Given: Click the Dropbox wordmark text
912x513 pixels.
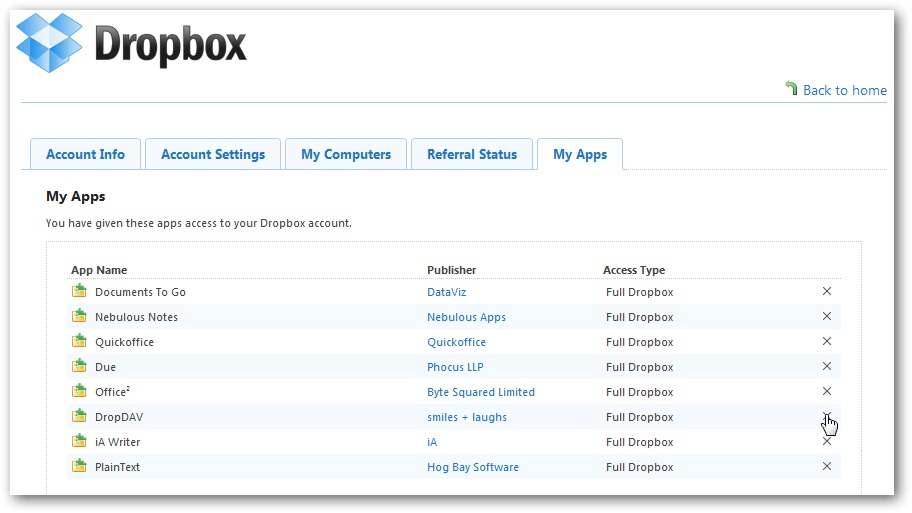Looking at the screenshot, I should (171, 46).
